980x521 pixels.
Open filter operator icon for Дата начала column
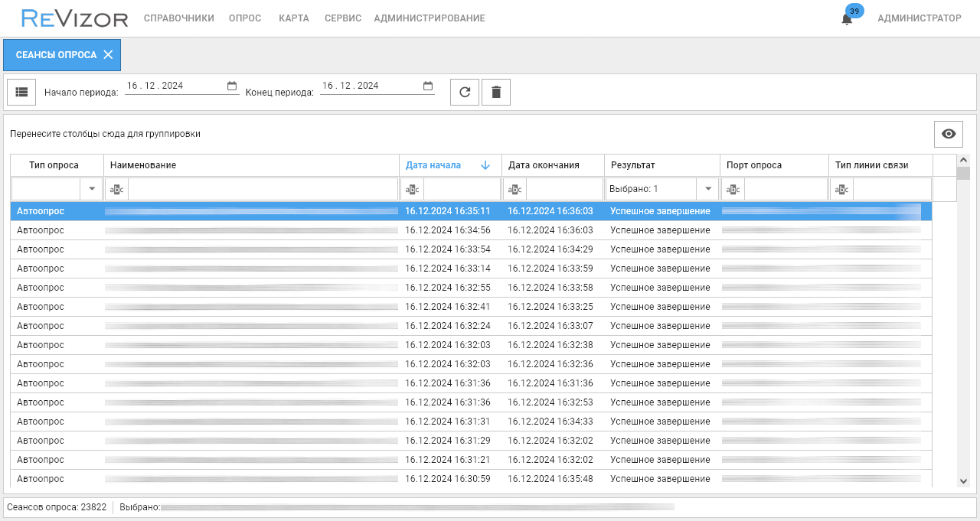pos(413,189)
